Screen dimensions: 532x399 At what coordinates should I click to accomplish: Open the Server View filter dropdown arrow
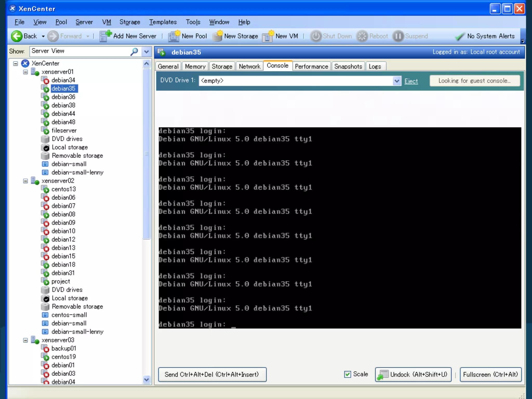(x=147, y=51)
